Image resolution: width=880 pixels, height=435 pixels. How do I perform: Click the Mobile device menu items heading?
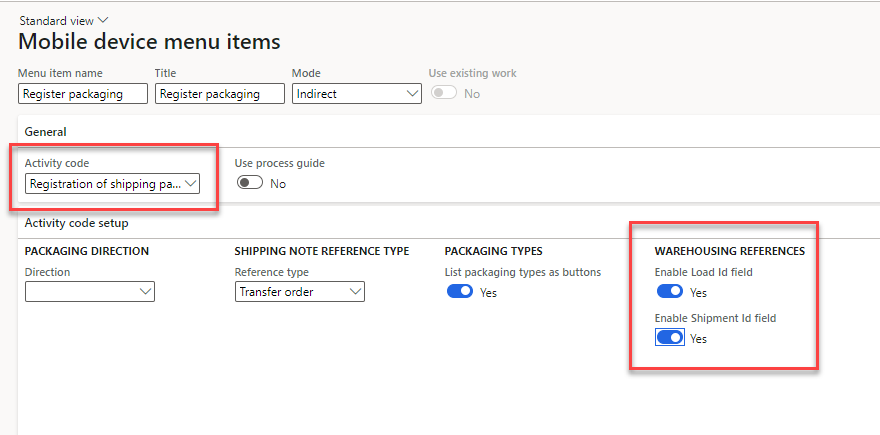click(x=149, y=42)
